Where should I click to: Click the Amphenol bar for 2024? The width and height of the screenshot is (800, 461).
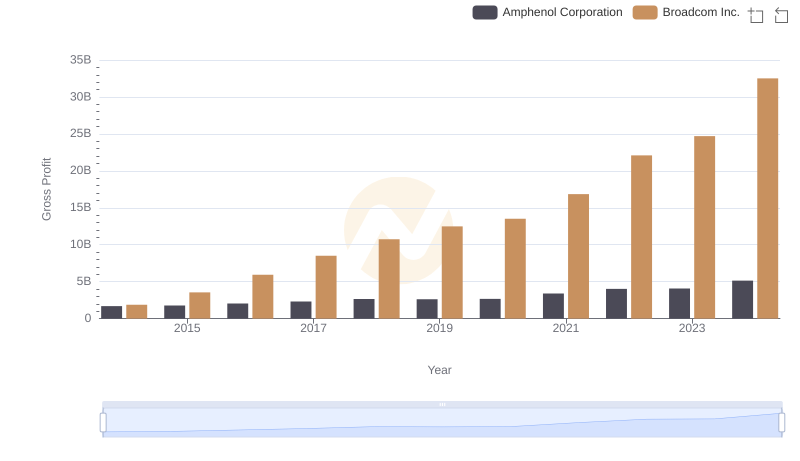(x=742, y=299)
